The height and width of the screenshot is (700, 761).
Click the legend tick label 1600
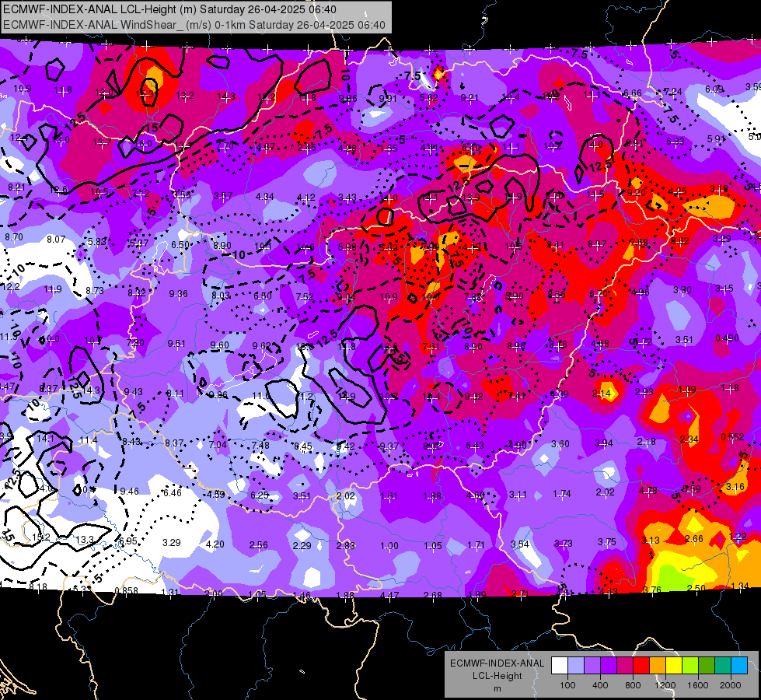pyautogui.click(x=698, y=685)
